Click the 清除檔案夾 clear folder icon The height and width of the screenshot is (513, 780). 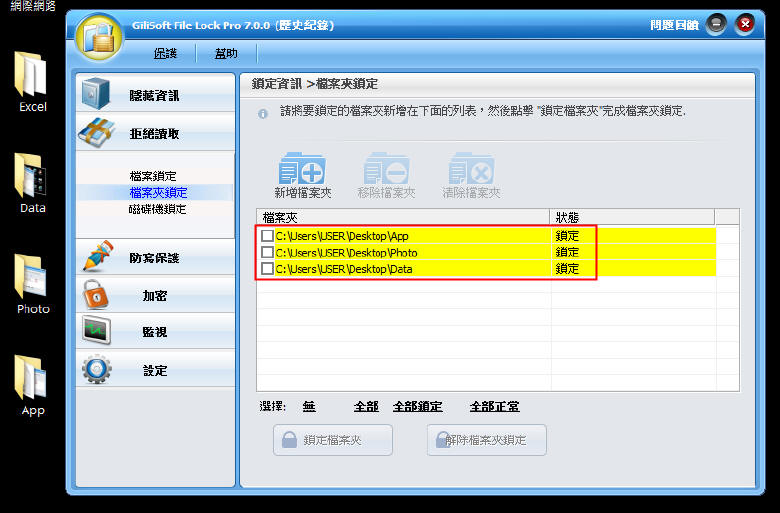(x=471, y=168)
